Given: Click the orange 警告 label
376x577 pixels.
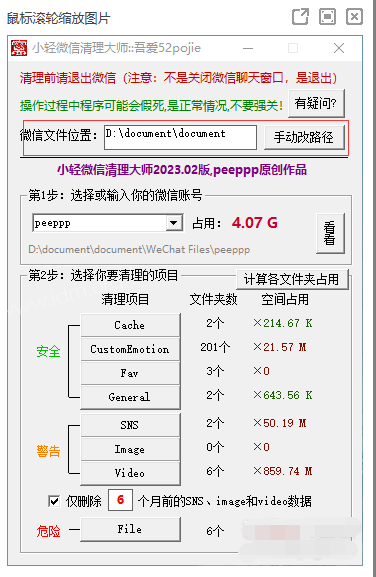Looking at the screenshot, I should coord(48,451).
